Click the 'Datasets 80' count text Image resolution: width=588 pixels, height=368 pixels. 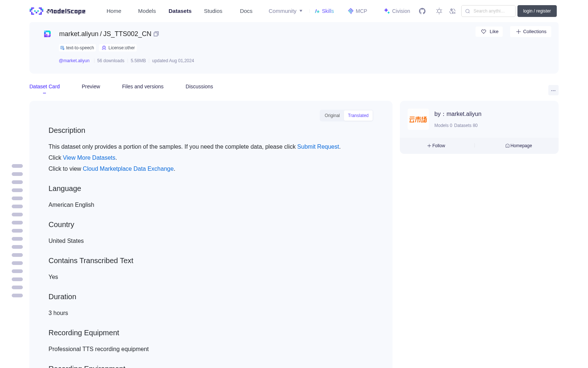[466, 125]
